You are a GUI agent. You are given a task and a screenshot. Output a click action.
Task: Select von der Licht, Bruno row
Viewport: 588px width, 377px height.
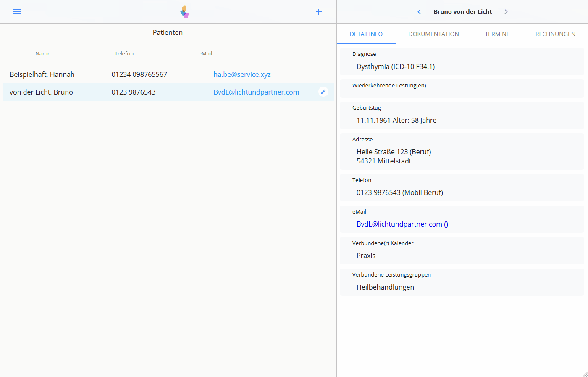coord(41,92)
